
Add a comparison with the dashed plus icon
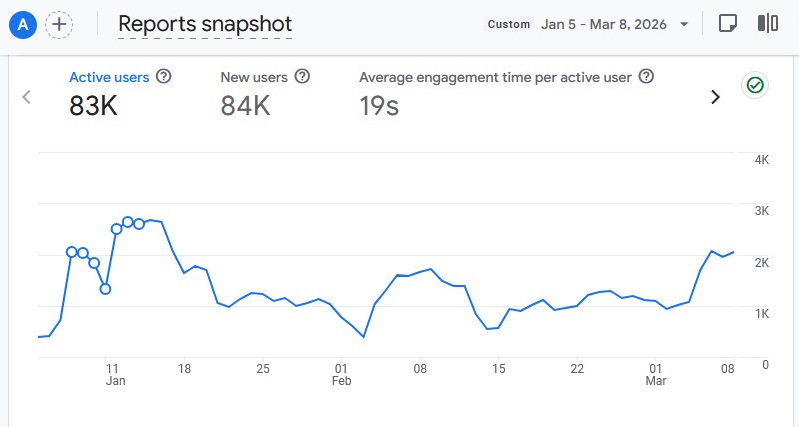point(59,24)
